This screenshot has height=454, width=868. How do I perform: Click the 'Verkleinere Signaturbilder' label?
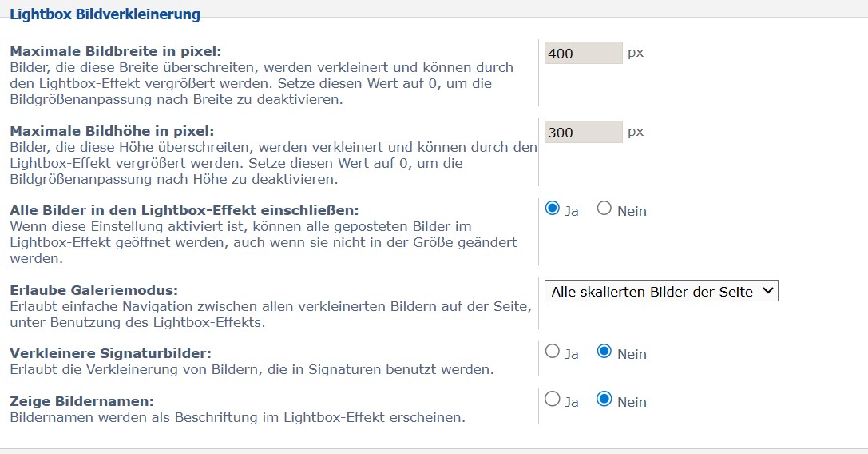pyautogui.click(x=110, y=353)
